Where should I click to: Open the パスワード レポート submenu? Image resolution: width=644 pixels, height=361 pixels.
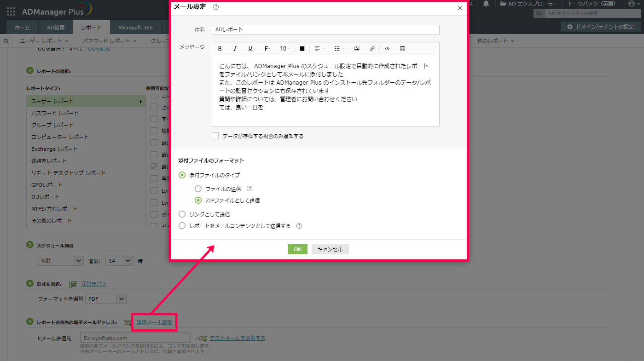tap(110, 41)
